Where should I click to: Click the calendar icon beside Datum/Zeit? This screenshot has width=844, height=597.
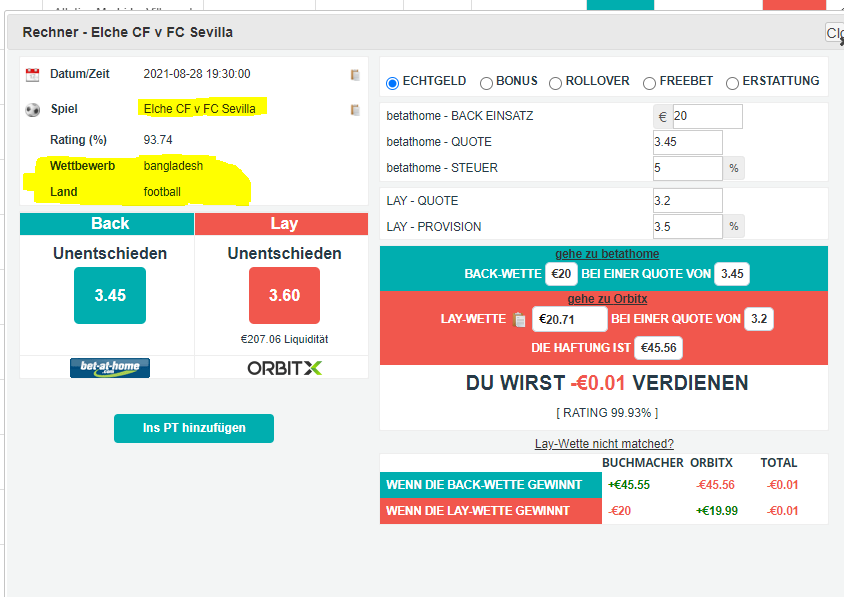coord(32,75)
